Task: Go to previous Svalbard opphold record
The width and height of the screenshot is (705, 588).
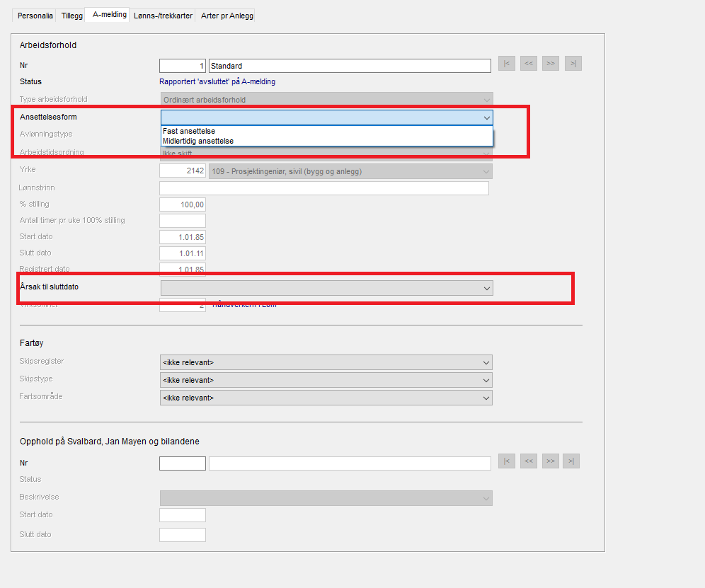Action: pyautogui.click(x=529, y=462)
